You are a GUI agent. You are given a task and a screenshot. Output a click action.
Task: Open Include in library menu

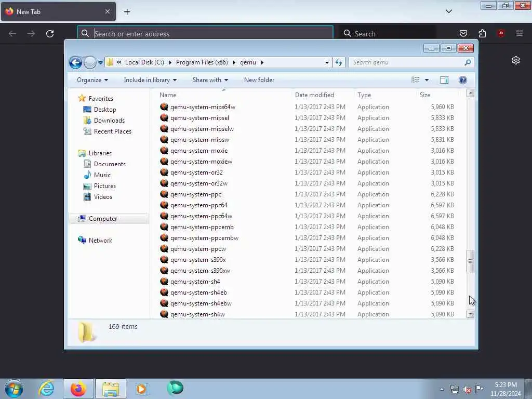(150, 80)
